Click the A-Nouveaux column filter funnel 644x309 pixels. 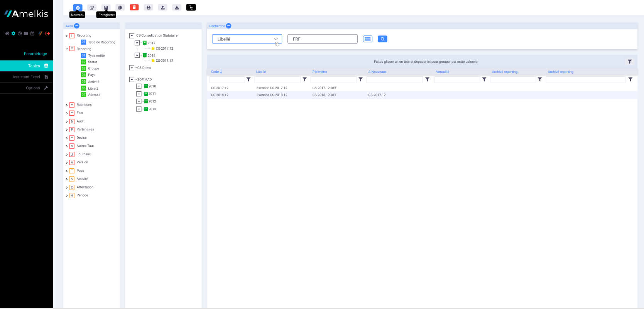(x=427, y=79)
